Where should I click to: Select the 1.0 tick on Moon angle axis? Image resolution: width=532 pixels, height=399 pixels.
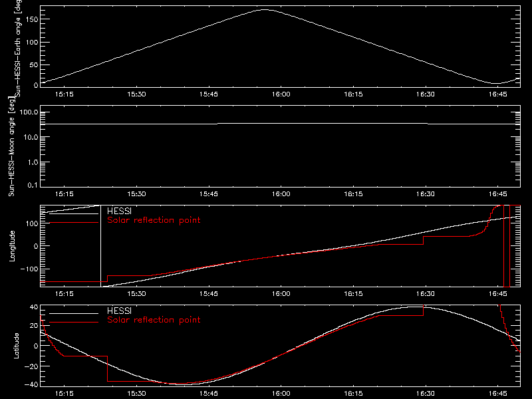tap(33, 162)
